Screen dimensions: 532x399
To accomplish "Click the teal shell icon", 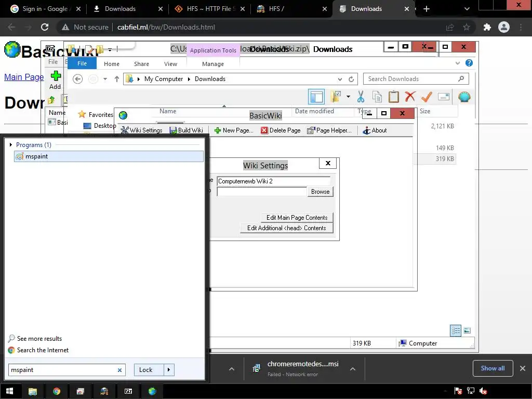I will [464, 97].
